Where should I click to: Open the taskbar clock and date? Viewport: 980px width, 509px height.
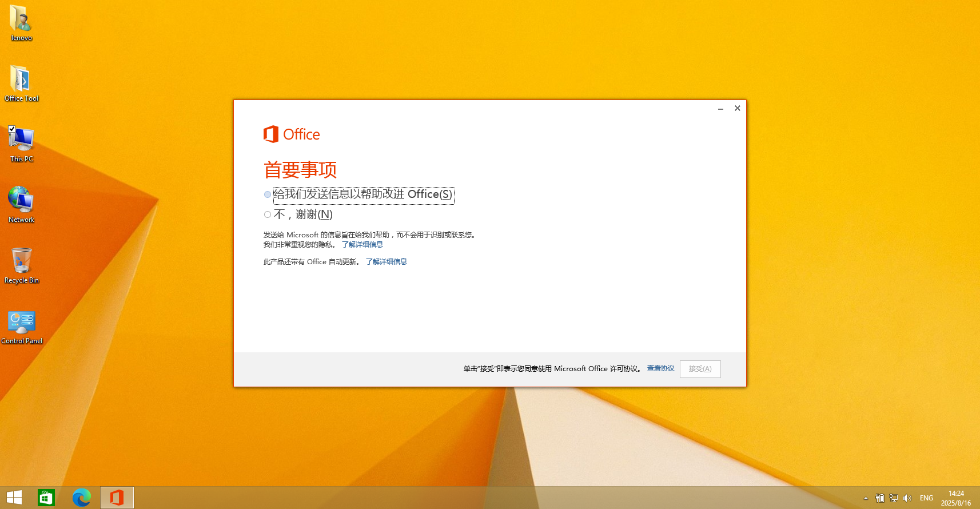(956, 498)
